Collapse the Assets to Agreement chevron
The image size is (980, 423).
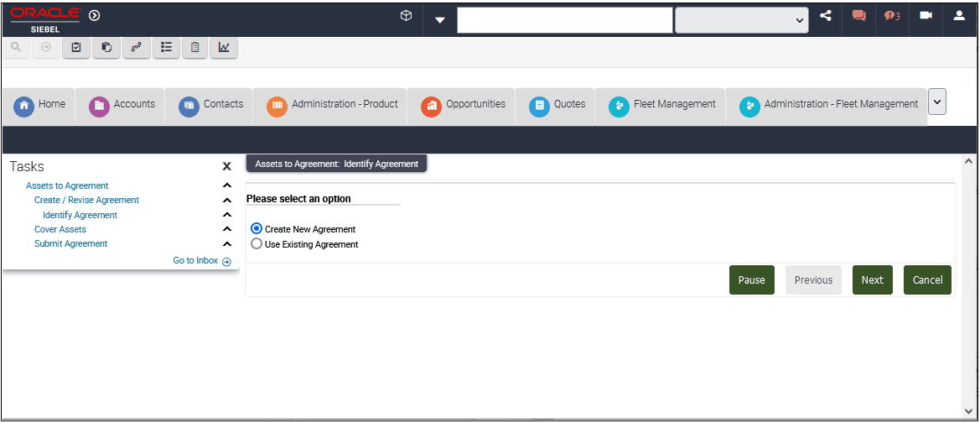tap(227, 185)
